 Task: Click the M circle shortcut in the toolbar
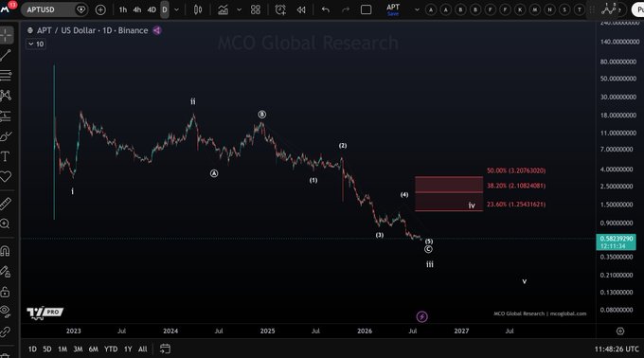[x=535, y=9]
